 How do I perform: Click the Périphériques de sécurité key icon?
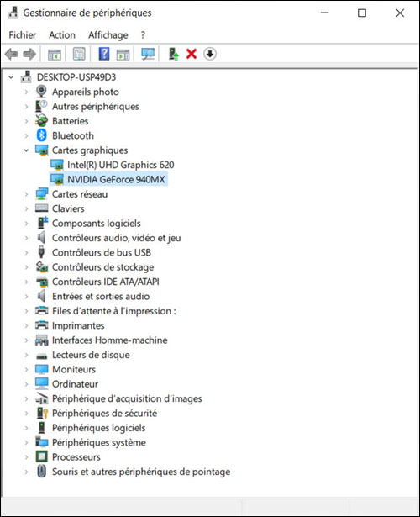pyautogui.click(x=42, y=413)
